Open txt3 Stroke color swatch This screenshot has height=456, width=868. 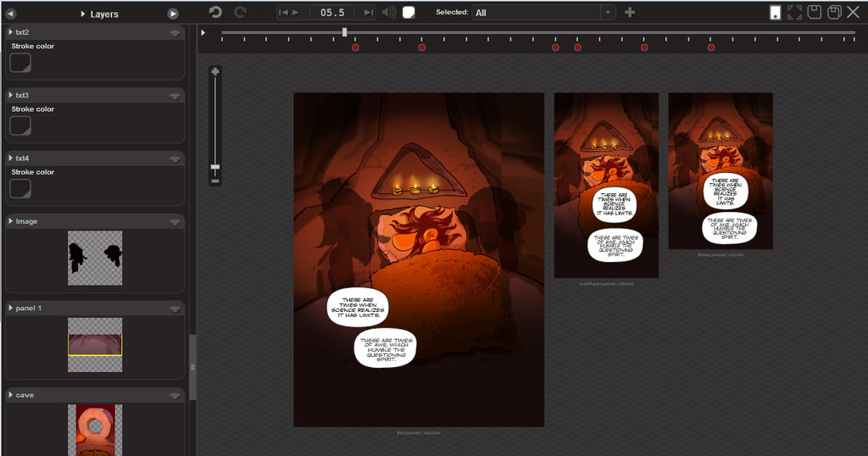[20, 125]
